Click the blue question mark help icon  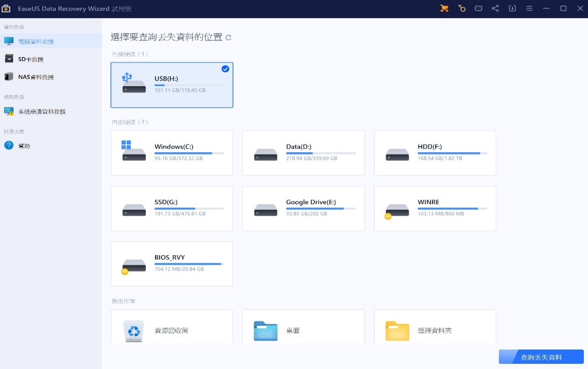pos(9,145)
